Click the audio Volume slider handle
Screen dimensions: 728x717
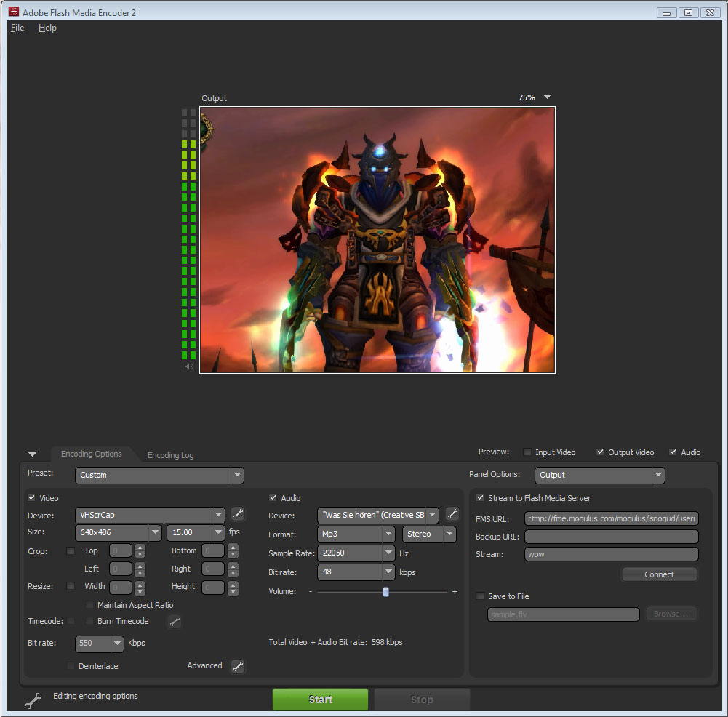click(385, 592)
